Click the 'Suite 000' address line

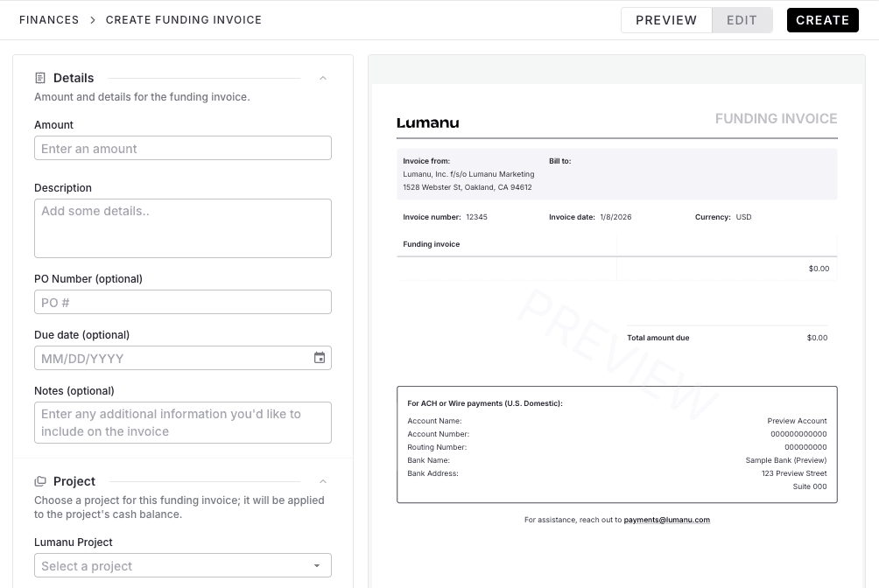(810, 486)
